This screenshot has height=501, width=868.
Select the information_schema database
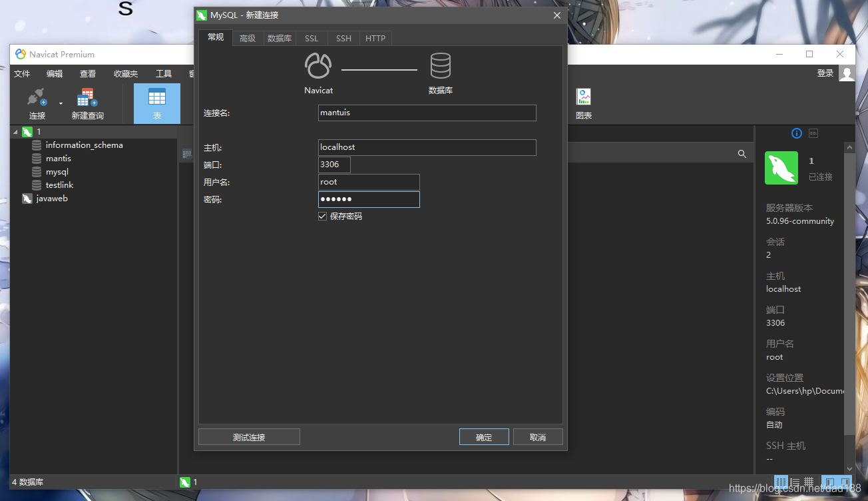tap(84, 145)
